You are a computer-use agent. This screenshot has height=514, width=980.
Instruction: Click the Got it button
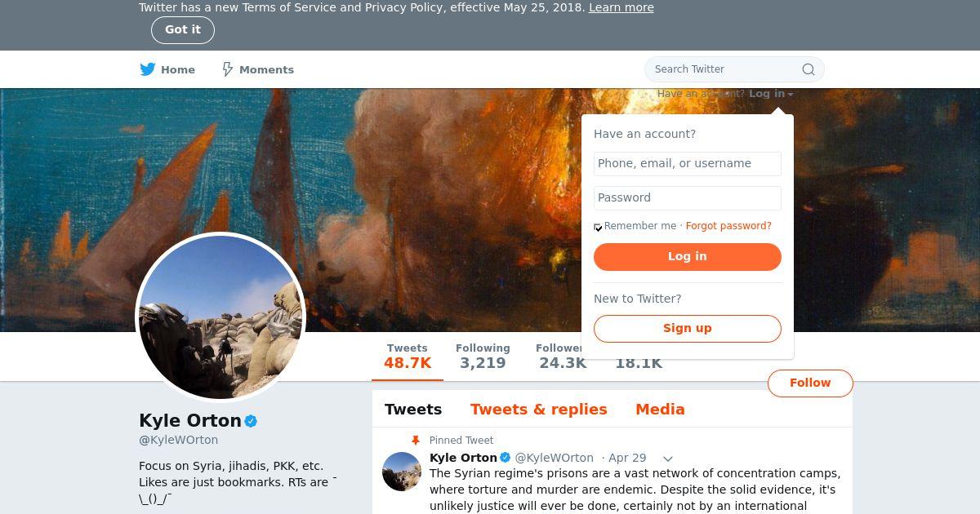click(x=183, y=29)
